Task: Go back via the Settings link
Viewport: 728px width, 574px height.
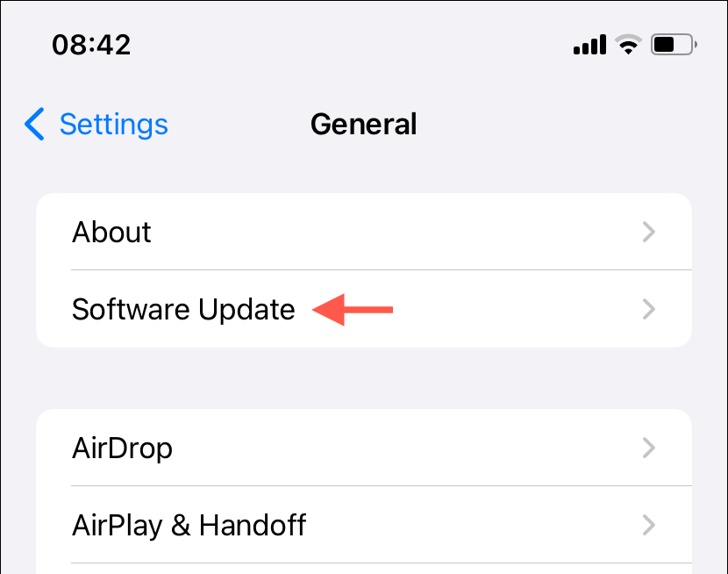Action: pos(114,125)
